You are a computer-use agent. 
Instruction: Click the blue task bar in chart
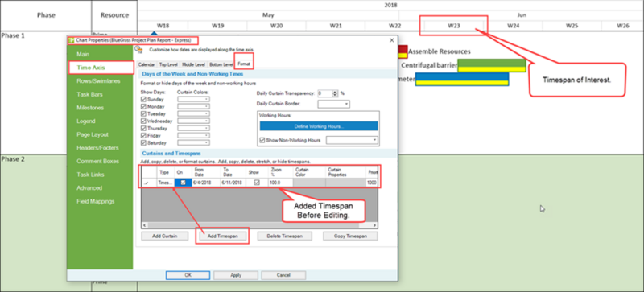pos(462,79)
